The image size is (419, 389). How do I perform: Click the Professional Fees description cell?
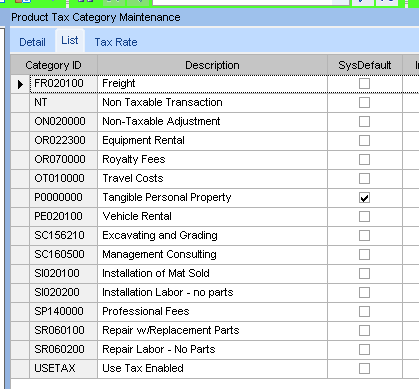(212, 311)
